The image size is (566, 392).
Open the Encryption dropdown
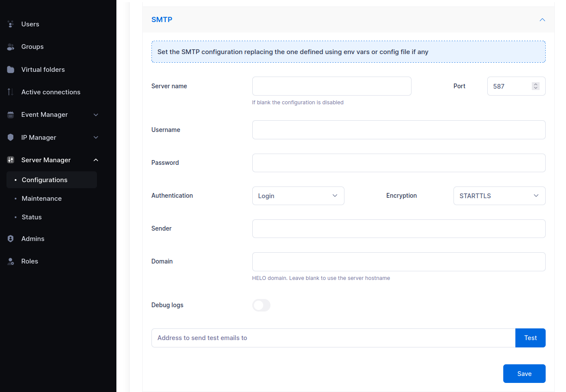click(x=499, y=196)
